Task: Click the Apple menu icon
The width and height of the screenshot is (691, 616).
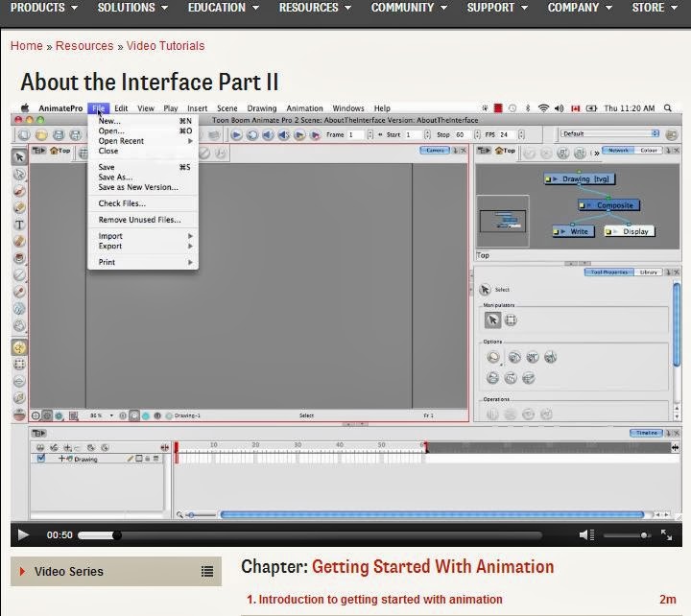Action: tap(25, 108)
